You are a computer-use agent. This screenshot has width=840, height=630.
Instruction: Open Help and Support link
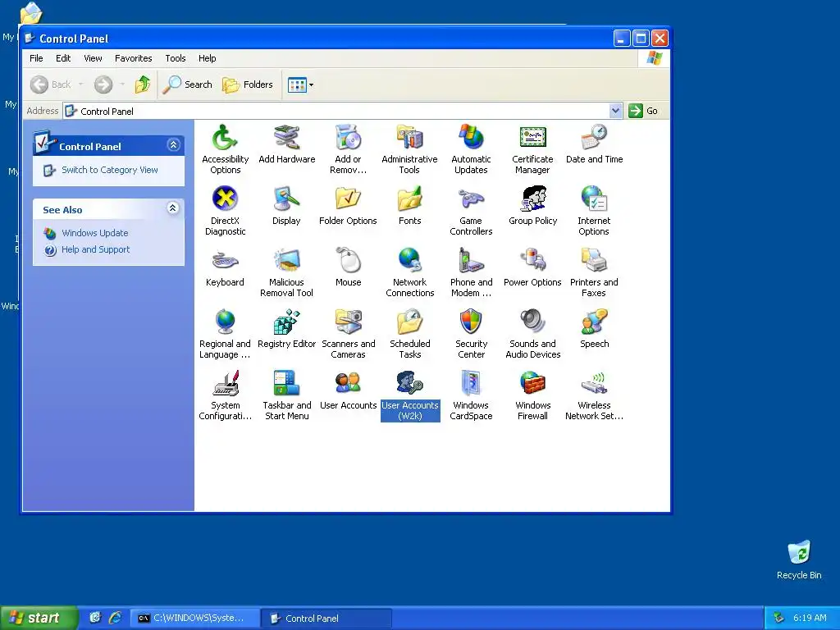(x=95, y=249)
